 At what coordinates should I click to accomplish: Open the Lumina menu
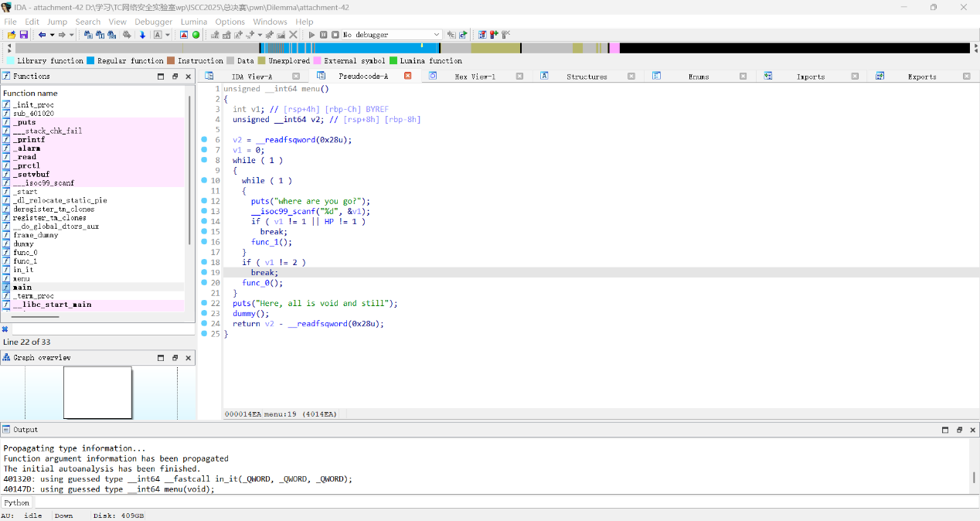pyautogui.click(x=194, y=22)
